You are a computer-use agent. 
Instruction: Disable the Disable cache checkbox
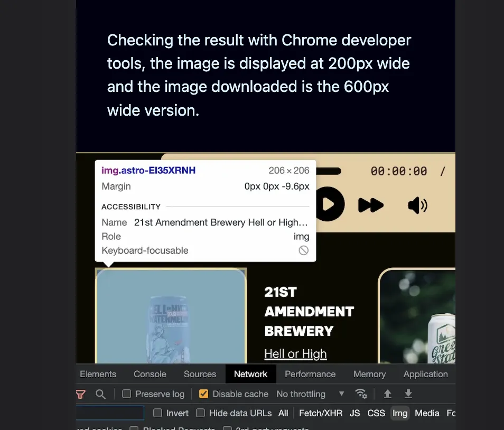pos(203,394)
